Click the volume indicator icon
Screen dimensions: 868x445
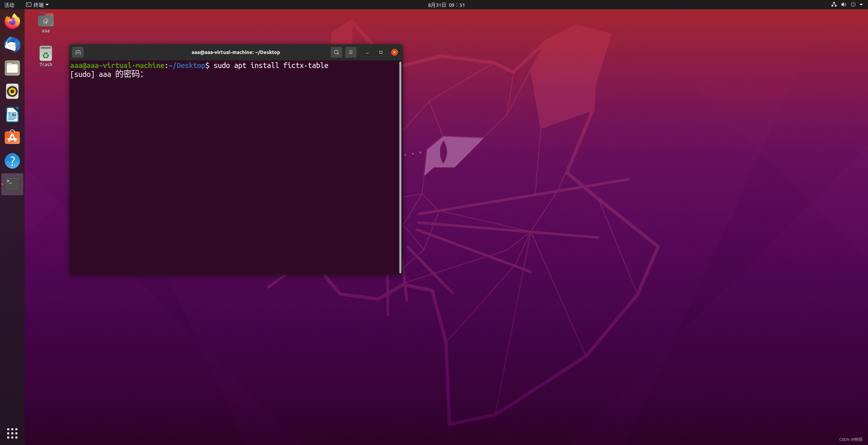point(843,5)
